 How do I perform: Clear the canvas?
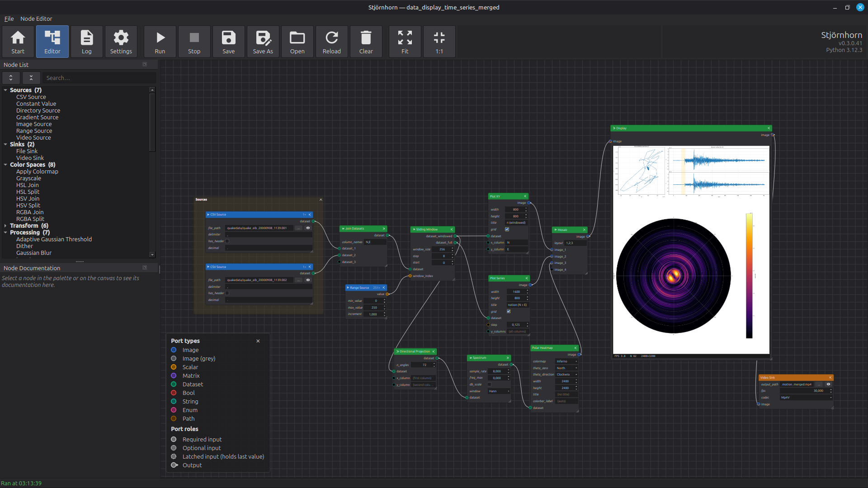pyautogui.click(x=366, y=42)
